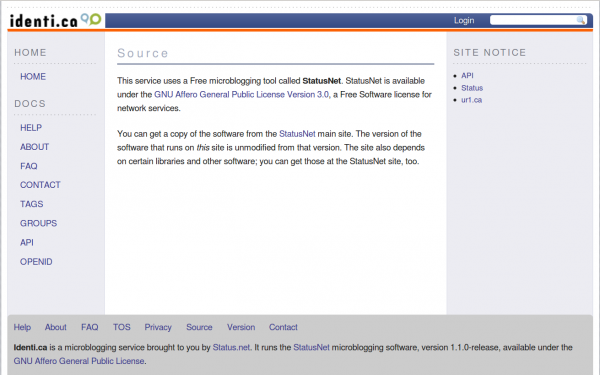
Task: Open GROUPS in the sidebar
Action: click(x=38, y=223)
